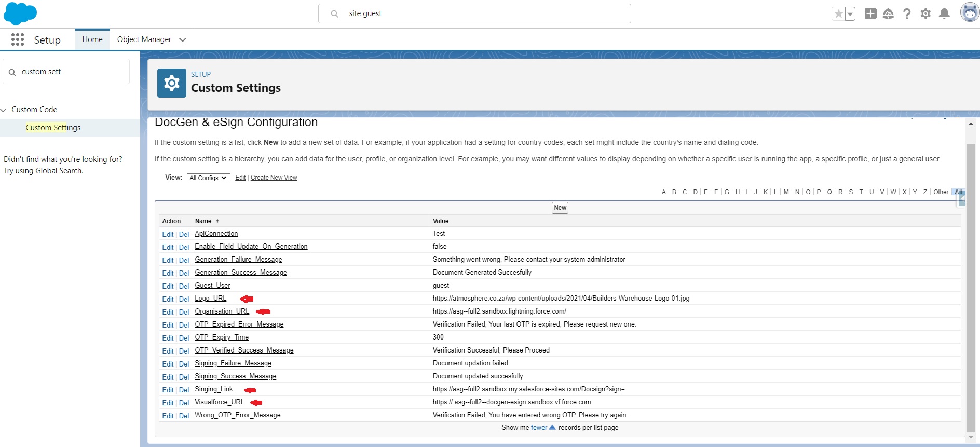Open the Trailhead guidance icon

click(x=888, y=14)
